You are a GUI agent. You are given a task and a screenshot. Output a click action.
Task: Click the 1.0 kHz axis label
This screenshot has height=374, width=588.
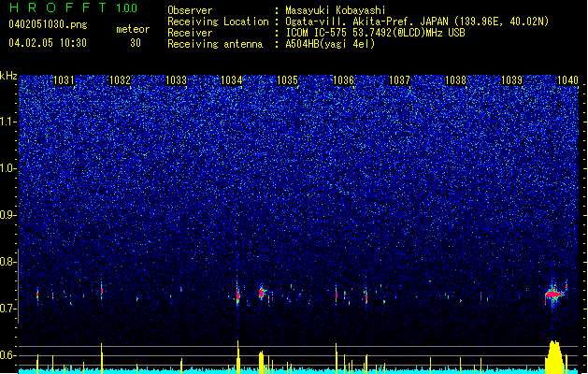pos(7,168)
